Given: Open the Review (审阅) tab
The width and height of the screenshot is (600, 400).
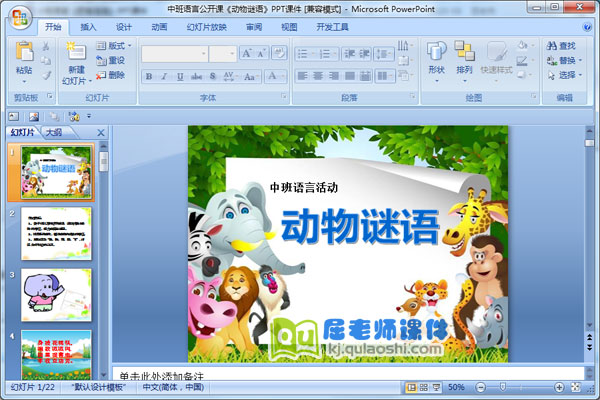Looking at the screenshot, I should click(x=254, y=27).
